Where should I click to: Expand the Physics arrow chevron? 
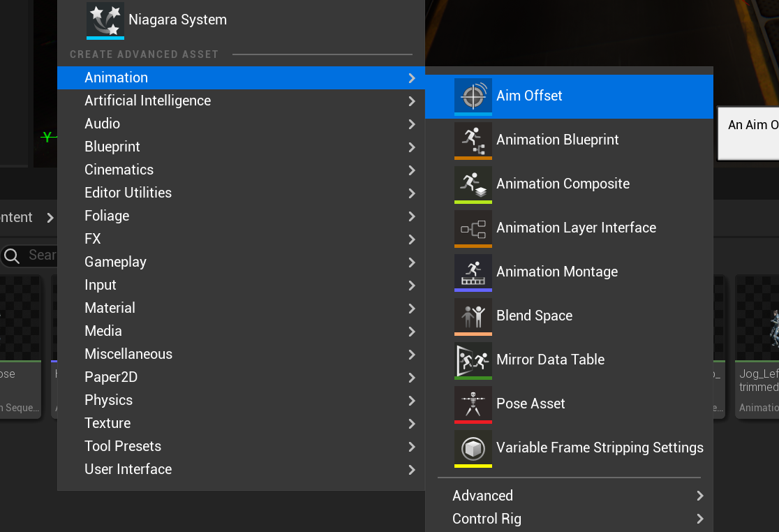(x=412, y=401)
